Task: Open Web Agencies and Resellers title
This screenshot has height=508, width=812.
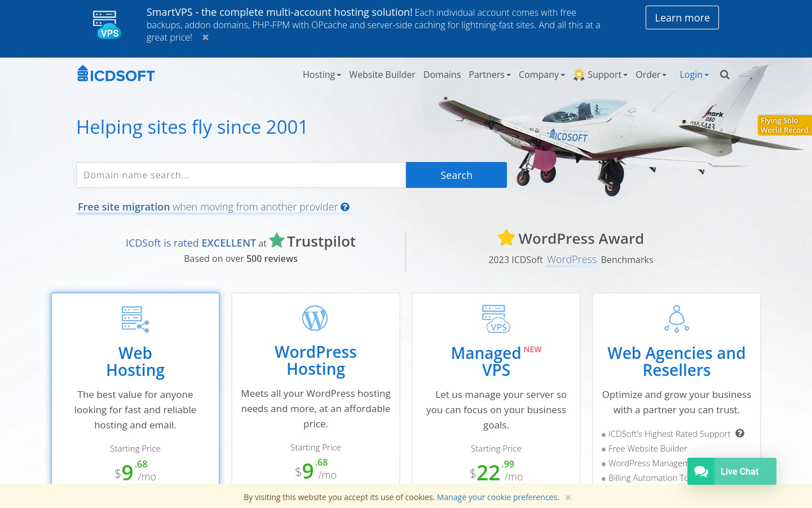Action: tap(677, 361)
